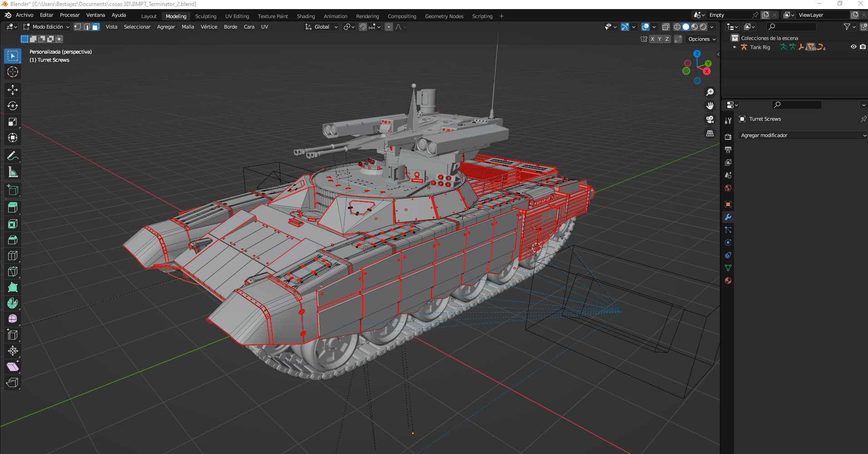Toggle the camera view icon

click(710, 119)
